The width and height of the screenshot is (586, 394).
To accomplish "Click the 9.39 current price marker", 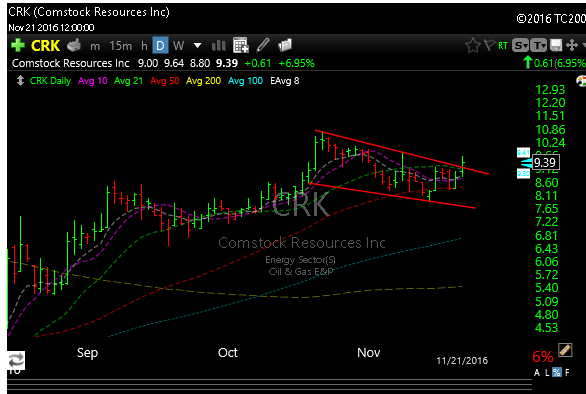I will [545, 163].
